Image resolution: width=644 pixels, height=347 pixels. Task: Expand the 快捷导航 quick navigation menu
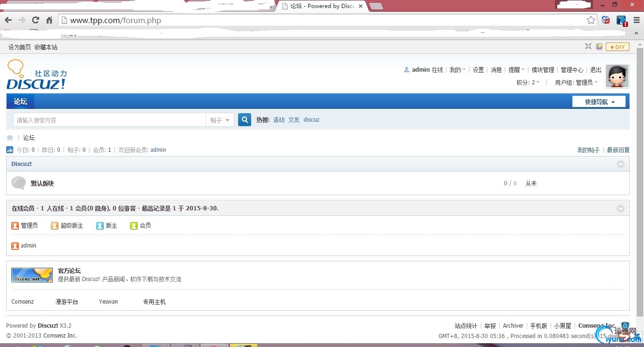coord(599,101)
